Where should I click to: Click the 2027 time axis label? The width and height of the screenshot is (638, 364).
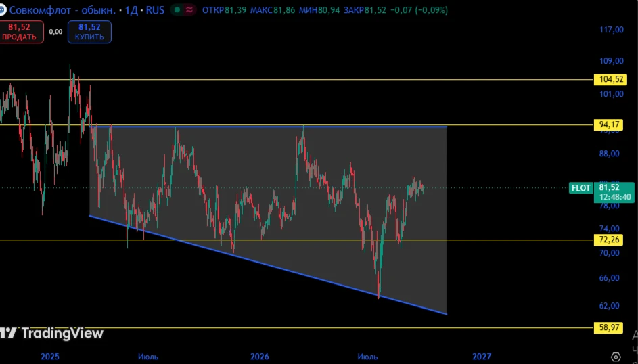482,357
